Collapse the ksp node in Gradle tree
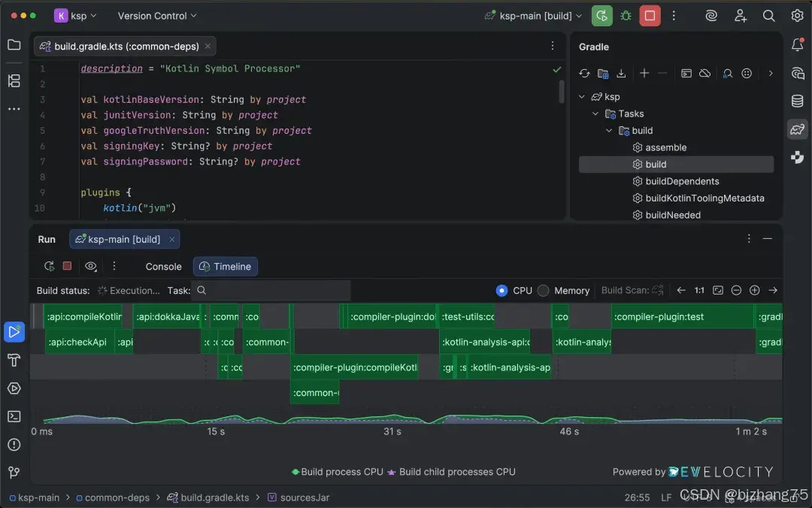The height and width of the screenshot is (508, 812). coord(581,97)
